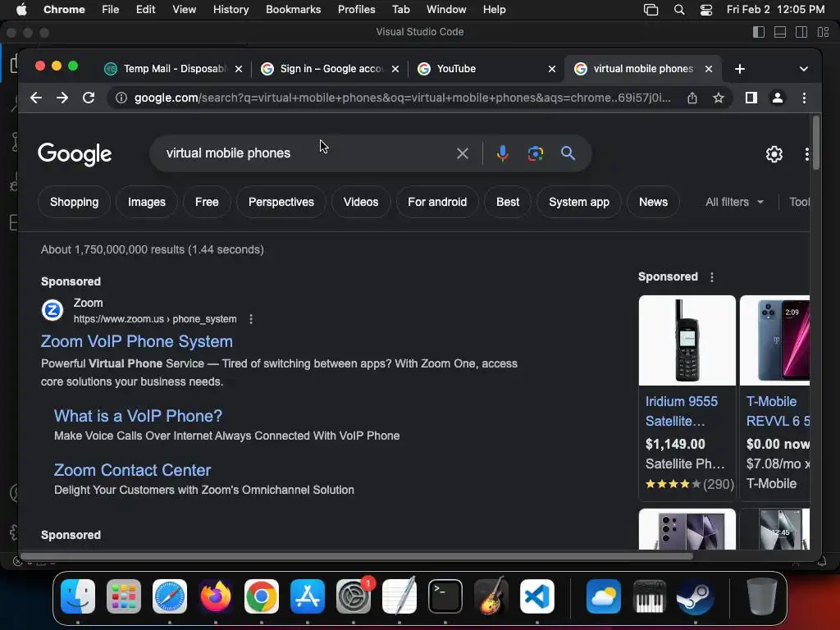
Task: Share this page via share icon
Action: [692, 98]
